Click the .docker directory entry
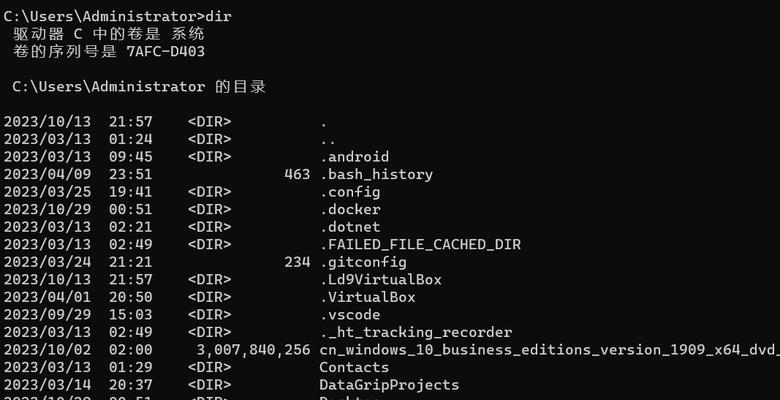Image resolution: width=780 pixels, height=400 pixels. [x=350, y=209]
